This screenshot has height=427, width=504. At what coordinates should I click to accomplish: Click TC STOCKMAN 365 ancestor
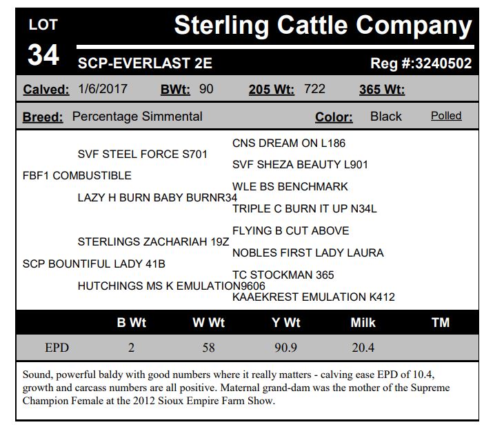click(283, 275)
